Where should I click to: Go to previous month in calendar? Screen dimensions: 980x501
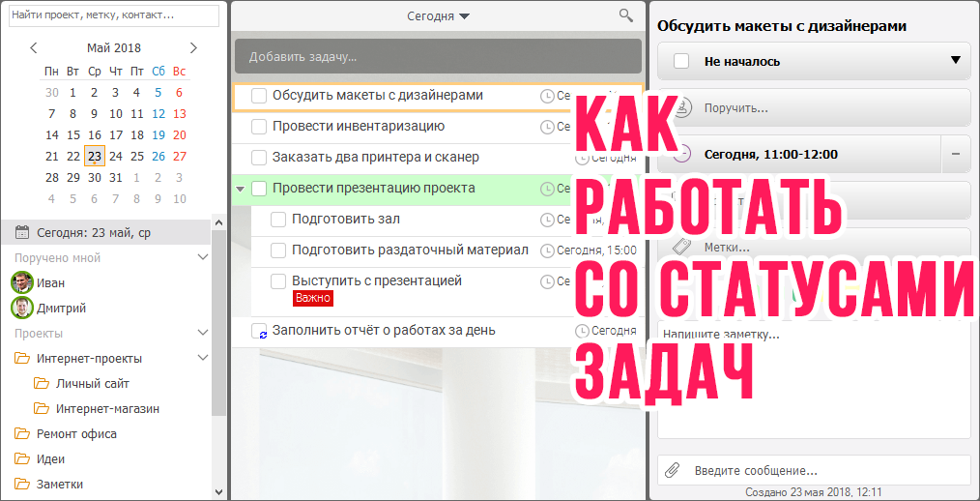[x=34, y=47]
